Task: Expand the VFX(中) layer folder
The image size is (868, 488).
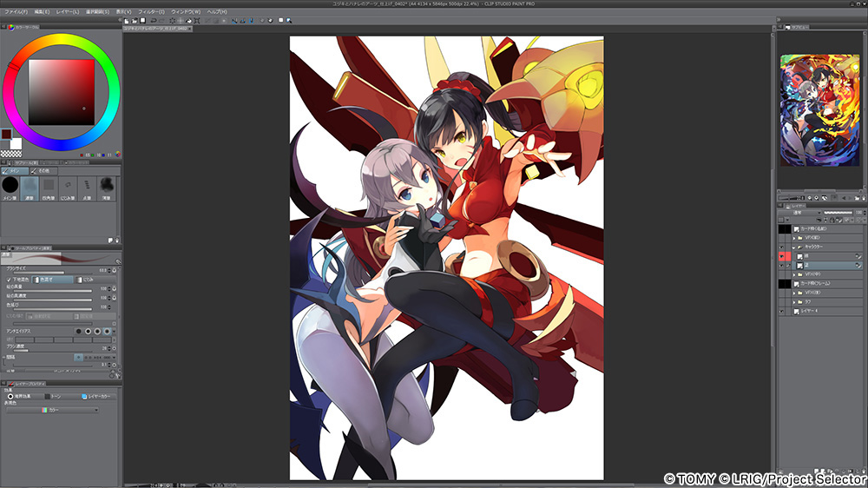Action: coord(794,274)
